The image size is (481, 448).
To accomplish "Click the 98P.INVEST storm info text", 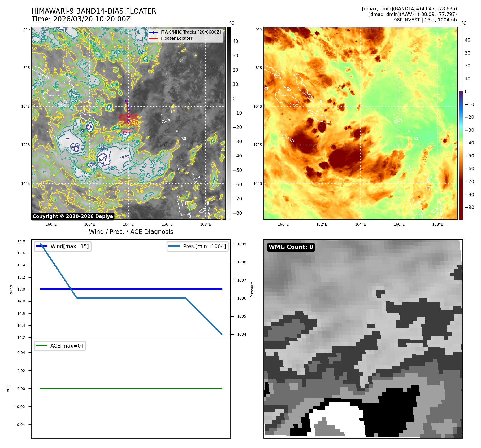I will click(x=425, y=20).
